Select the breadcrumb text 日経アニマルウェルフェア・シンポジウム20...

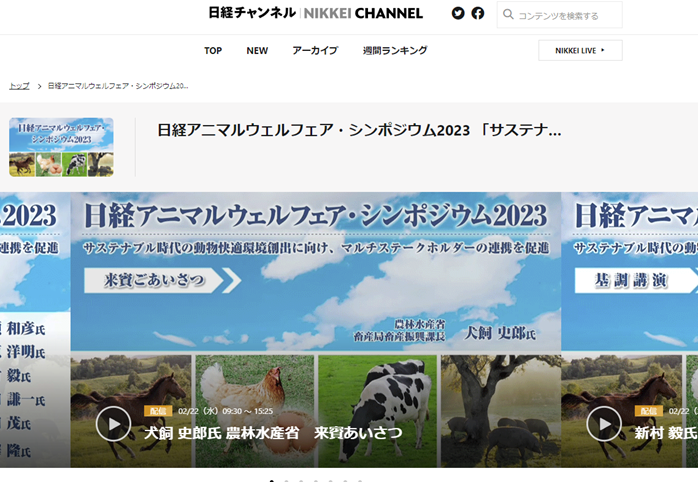[118, 86]
